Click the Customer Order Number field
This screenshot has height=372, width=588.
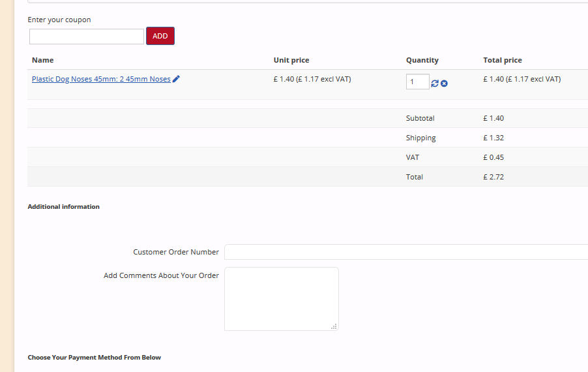pos(405,252)
